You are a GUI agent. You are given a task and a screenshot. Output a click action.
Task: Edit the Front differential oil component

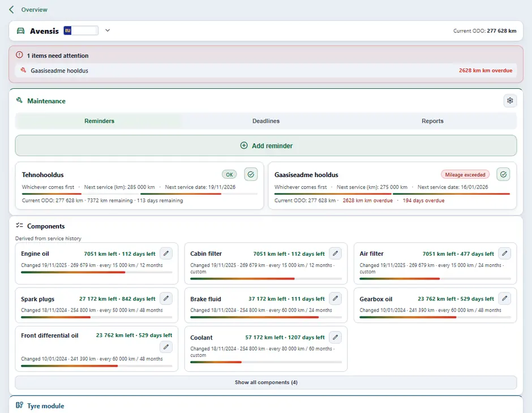tap(166, 347)
